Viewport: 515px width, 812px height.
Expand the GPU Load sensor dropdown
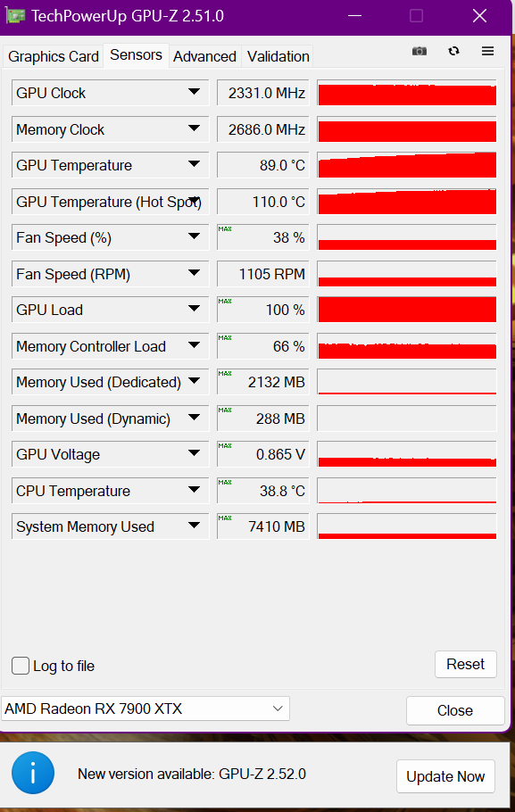(195, 310)
